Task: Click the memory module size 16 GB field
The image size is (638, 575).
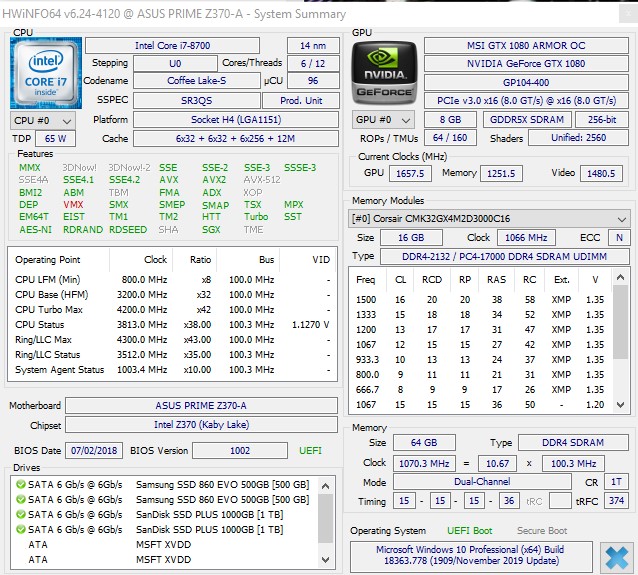Action: pyautogui.click(x=411, y=238)
